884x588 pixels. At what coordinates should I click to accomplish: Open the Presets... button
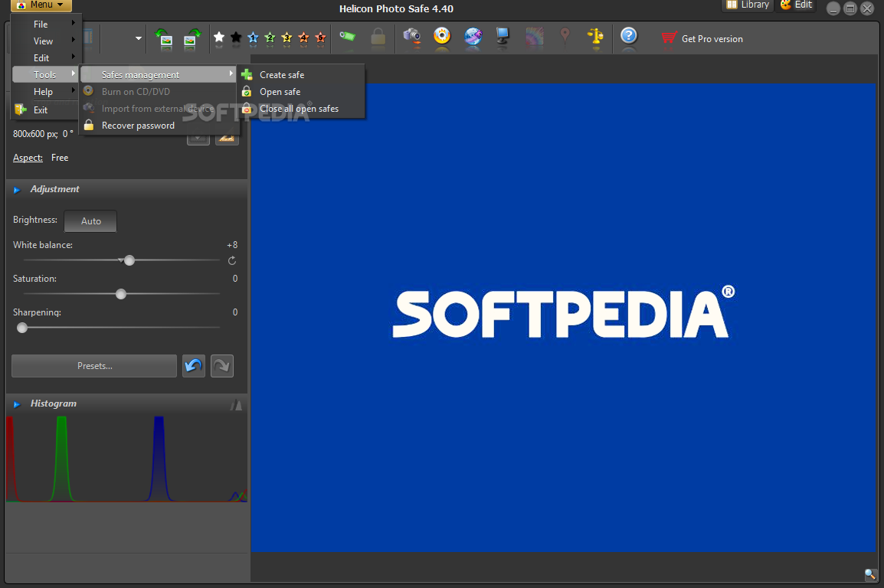[x=94, y=366]
